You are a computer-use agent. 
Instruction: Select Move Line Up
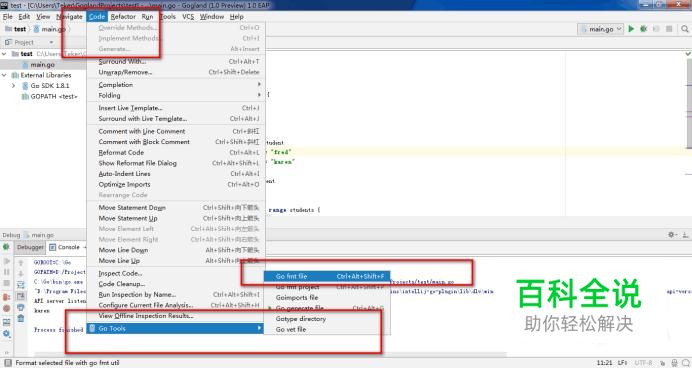176,261
